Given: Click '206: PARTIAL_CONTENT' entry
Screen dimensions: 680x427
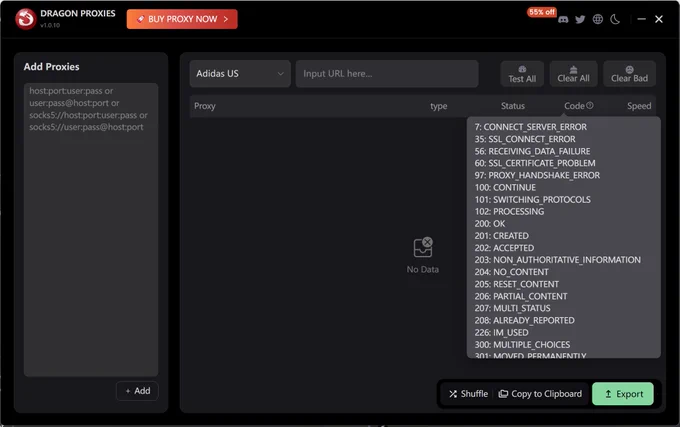Looking at the screenshot, I should tap(520, 296).
